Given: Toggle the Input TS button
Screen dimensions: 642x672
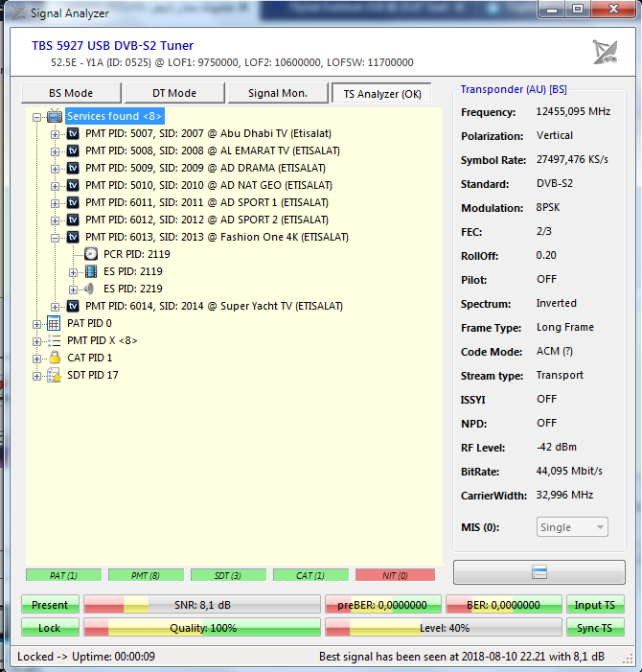Looking at the screenshot, I should coord(595,605).
